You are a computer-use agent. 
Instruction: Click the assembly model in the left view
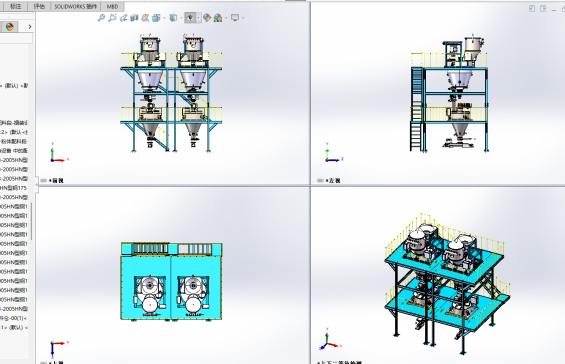tap(449, 93)
